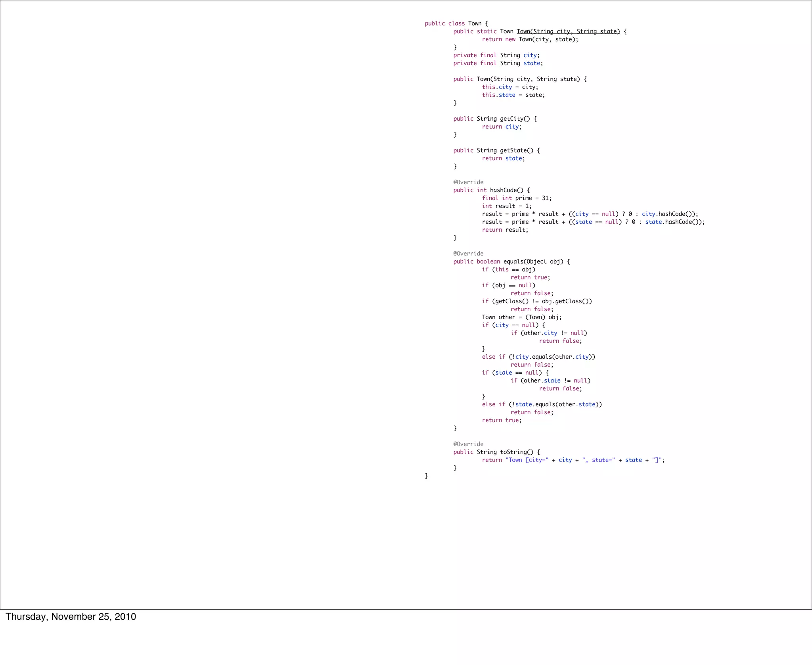
Task: Click 'if (city == null) {' line
Action: [514, 325]
